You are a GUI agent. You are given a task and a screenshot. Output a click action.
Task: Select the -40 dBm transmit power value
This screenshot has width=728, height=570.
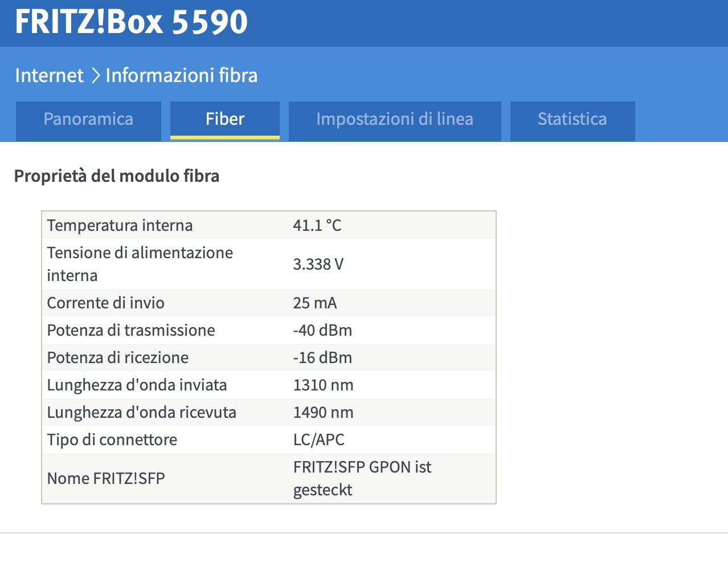point(322,330)
